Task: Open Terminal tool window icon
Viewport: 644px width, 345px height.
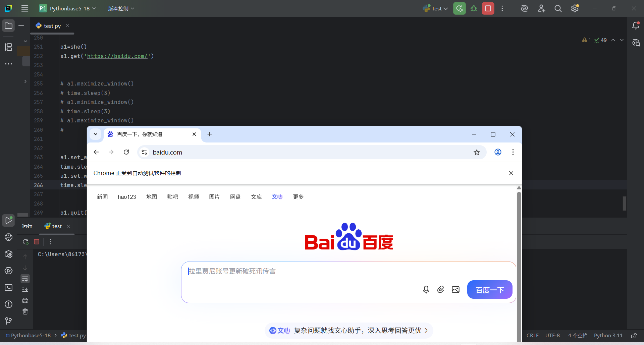Action: point(9,288)
